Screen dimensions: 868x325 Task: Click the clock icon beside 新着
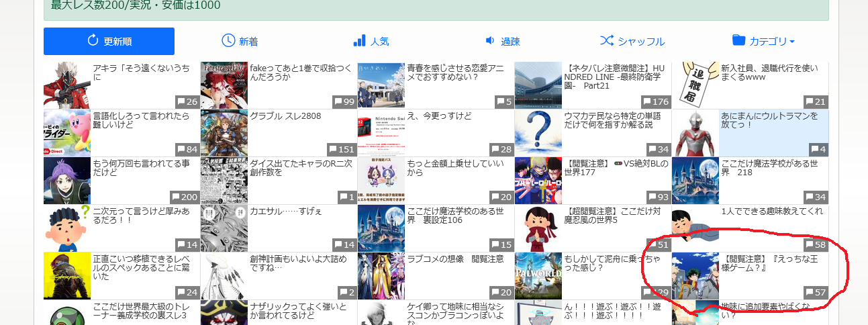(228, 40)
